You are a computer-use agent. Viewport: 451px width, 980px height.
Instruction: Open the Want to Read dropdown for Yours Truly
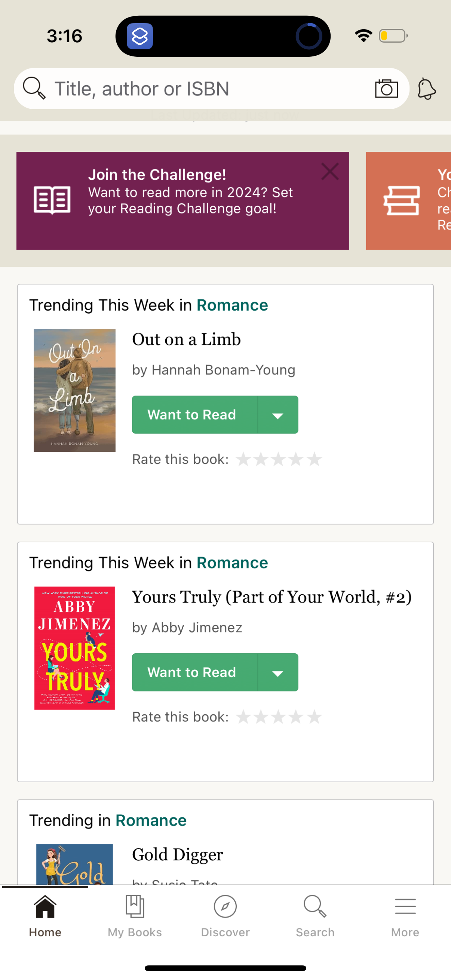click(x=277, y=672)
